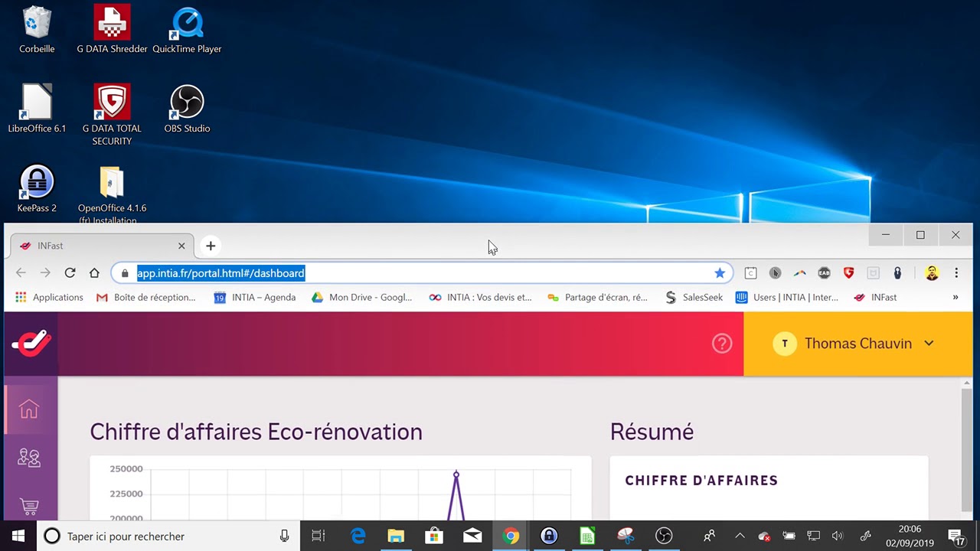Open Chrome profile avatar
This screenshot has height=551, width=980.
[x=932, y=273]
